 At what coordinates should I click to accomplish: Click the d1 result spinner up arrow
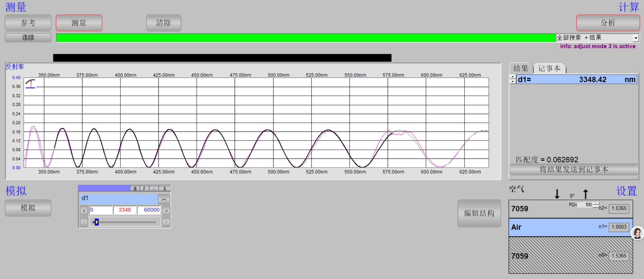point(513,77)
